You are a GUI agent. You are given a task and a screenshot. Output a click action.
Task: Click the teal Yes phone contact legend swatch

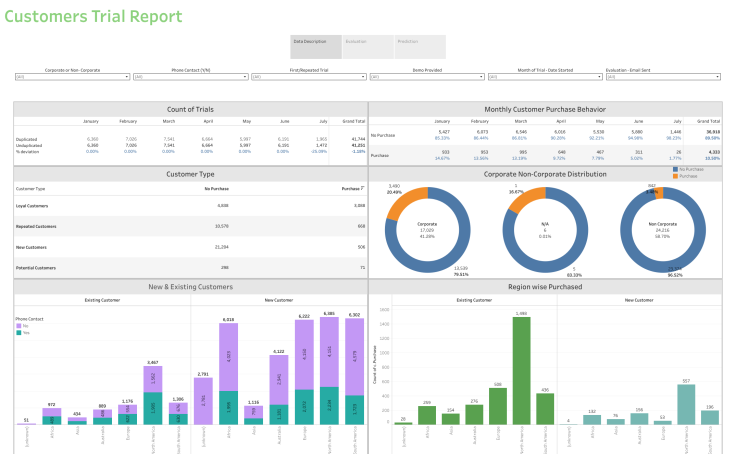pyautogui.click(x=19, y=332)
